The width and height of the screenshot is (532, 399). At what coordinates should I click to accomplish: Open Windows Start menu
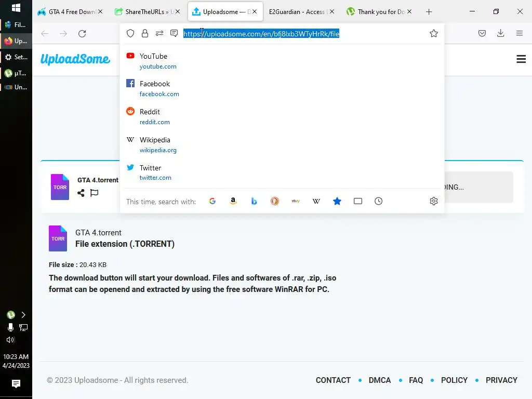pos(16,8)
